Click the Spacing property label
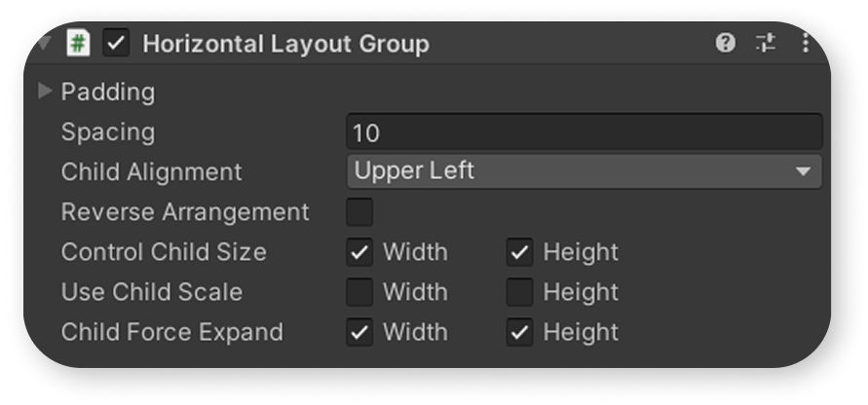 [x=108, y=132]
